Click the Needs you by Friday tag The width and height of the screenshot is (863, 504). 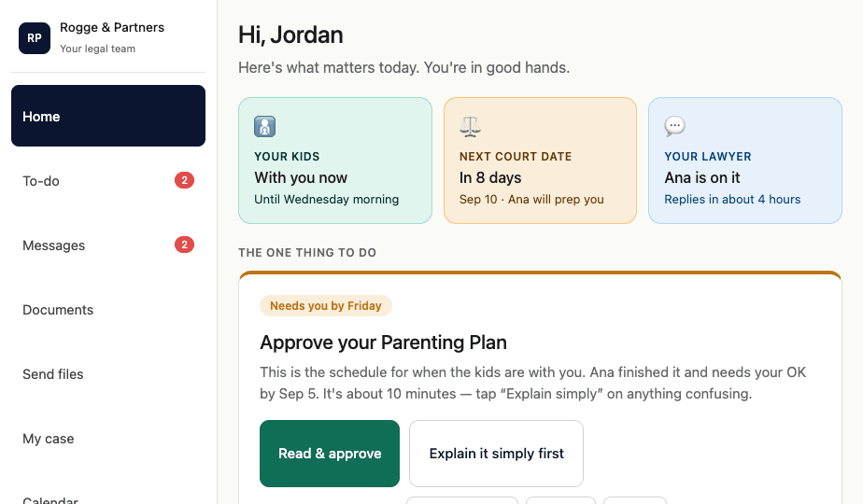pos(326,306)
